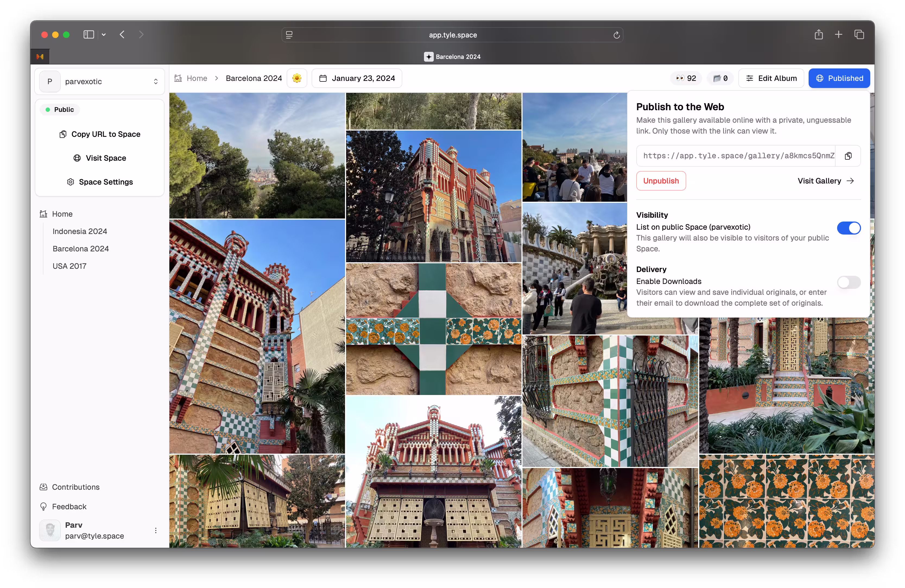Open the parvexotic space switcher dropdown

[100, 81]
